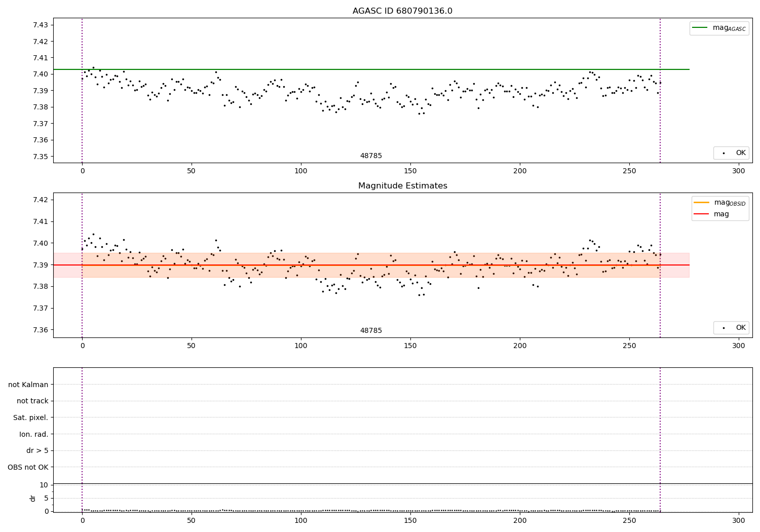Click the 7.36 tick on middle plot
The width and height of the screenshot is (760, 532).
point(41,330)
